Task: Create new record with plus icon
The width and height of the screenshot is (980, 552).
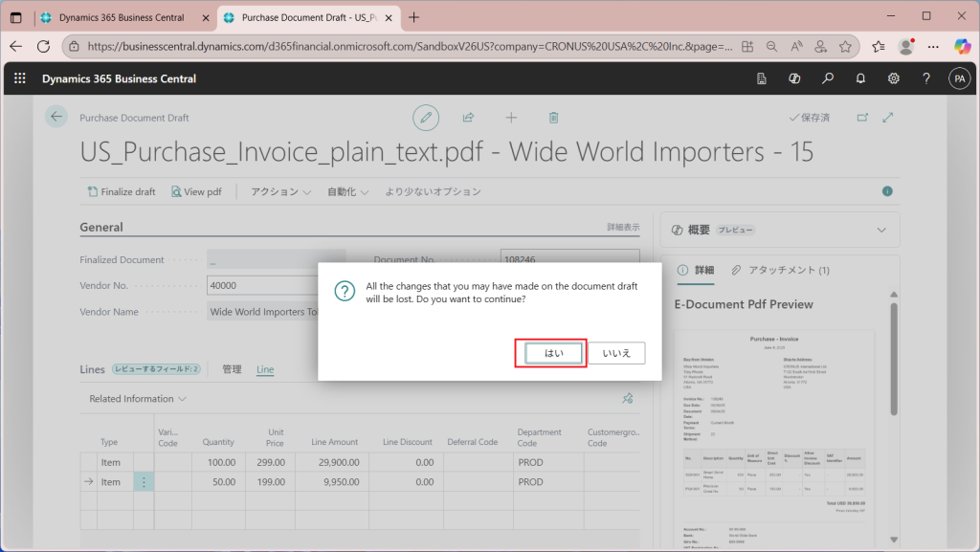Action: [x=511, y=118]
